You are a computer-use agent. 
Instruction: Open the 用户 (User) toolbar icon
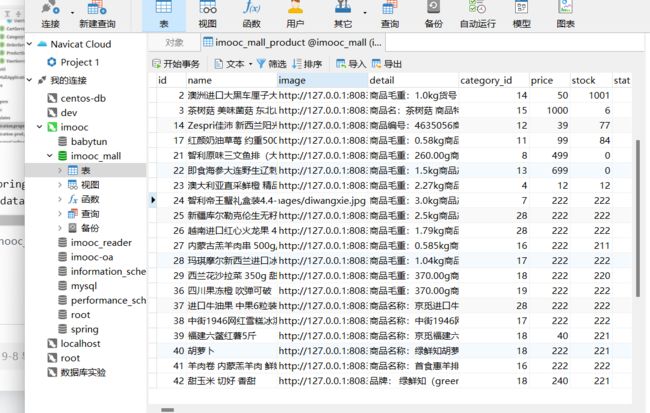click(295, 15)
